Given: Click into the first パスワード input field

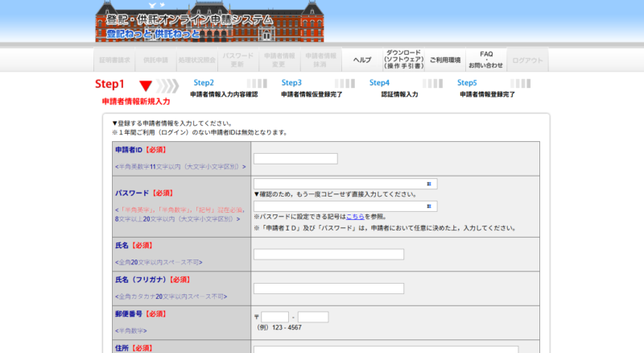Looking at the screenshot, I should click(340, 184).
